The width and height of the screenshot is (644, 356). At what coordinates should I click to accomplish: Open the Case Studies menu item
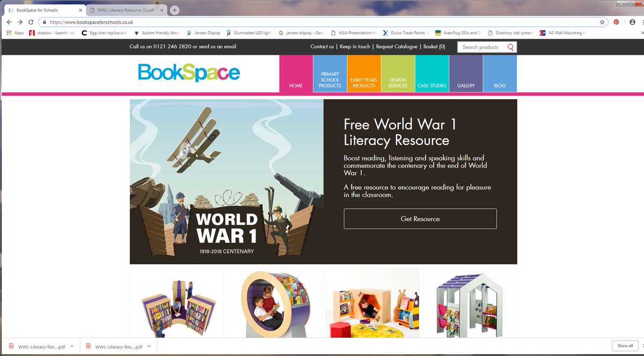432,73
